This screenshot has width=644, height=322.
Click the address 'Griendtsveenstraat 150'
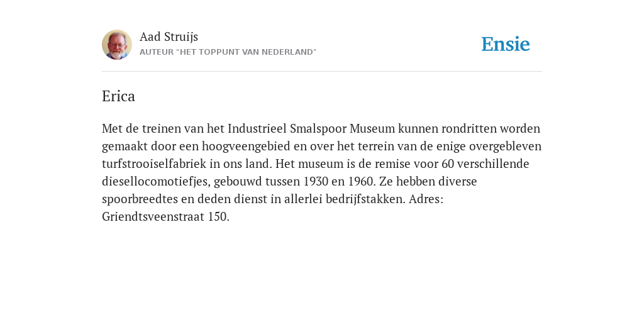pyautogui.click(x=165, y=217)
